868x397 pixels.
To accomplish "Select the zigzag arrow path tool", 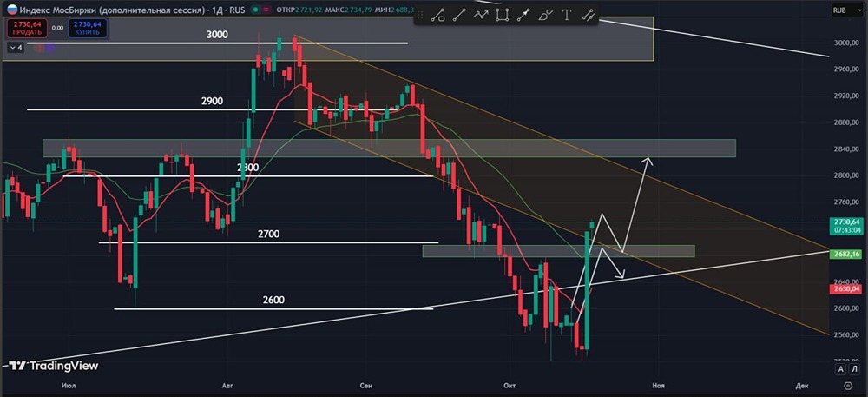I will coord(480,16).
